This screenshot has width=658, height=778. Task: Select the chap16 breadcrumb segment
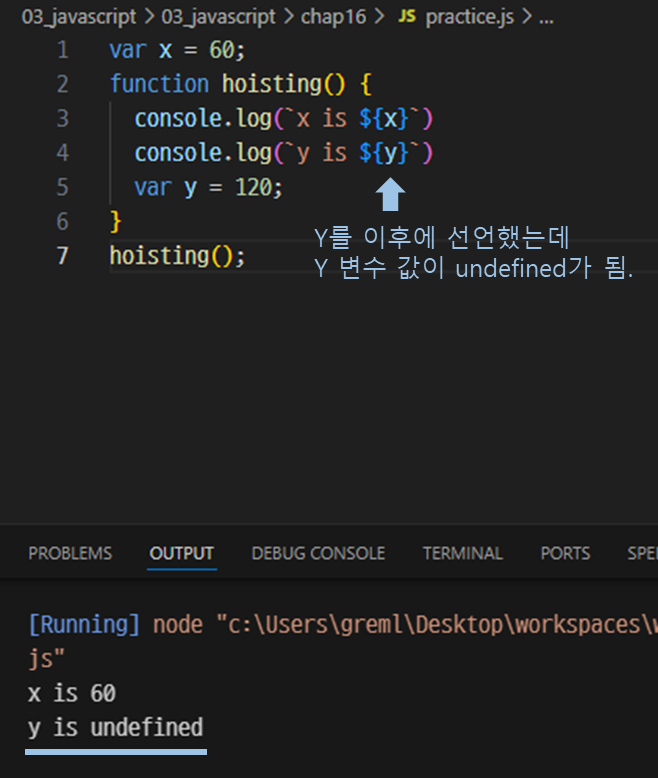[333, 17]
